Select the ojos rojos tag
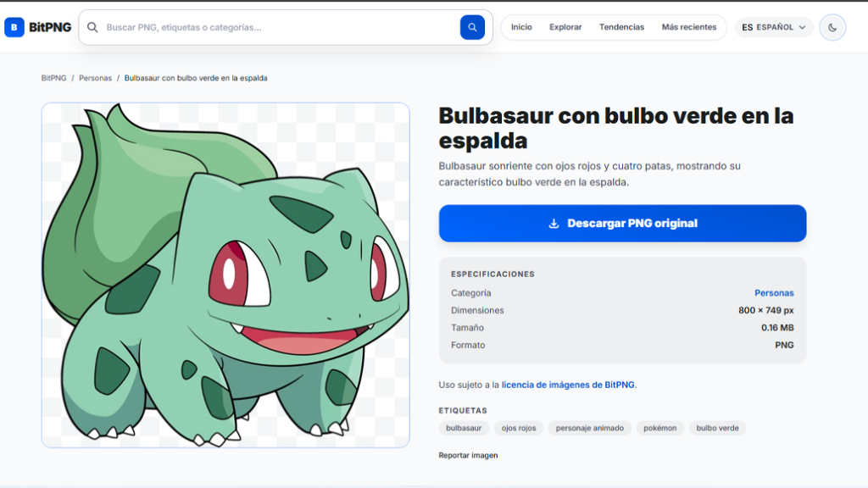 pyautogui.click(x=519, y=428)
